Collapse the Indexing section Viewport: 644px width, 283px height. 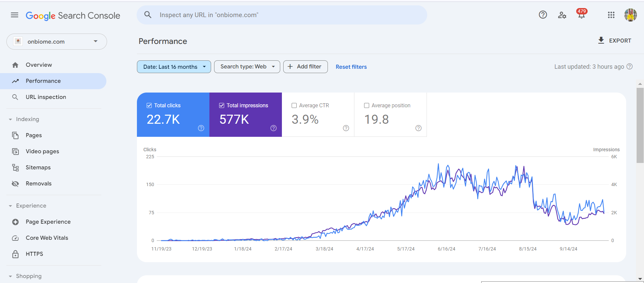coord(10,119)
